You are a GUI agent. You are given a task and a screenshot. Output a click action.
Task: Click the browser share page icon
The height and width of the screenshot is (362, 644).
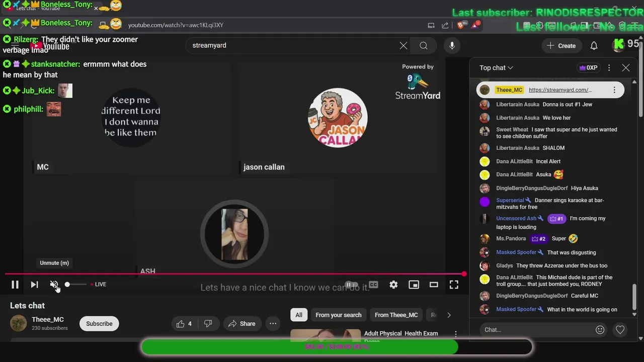click(x=445, y=25)
